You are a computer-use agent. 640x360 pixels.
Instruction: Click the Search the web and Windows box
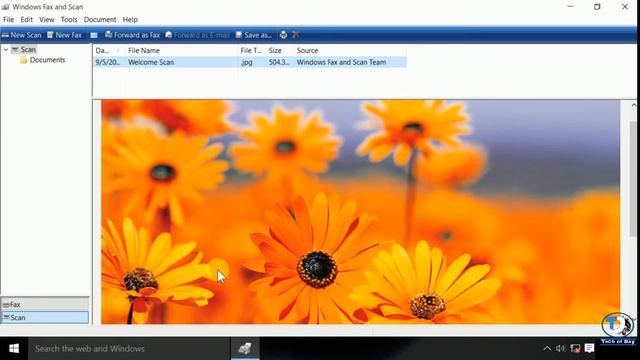(x=129, y=348)
